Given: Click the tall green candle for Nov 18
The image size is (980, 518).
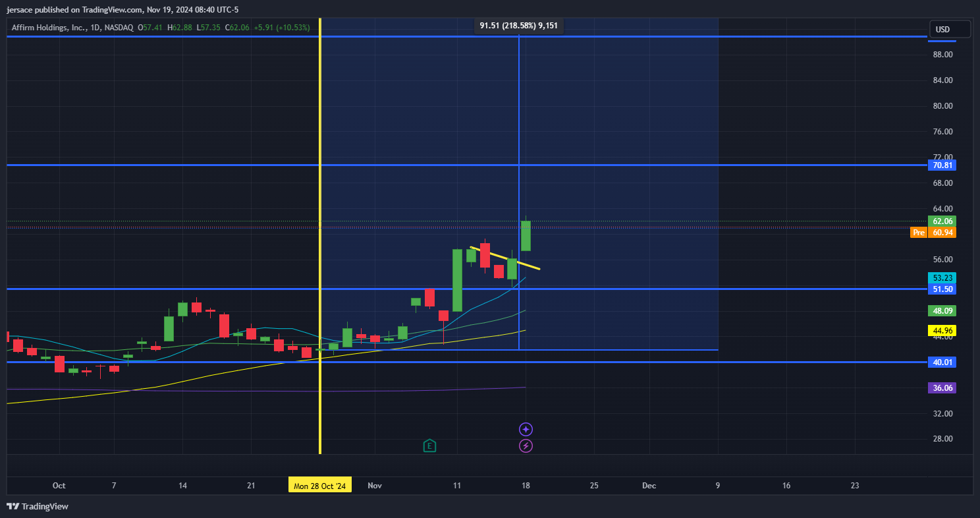Looking at the screenshot, I should pyautogui.click(x=526, y=236).
